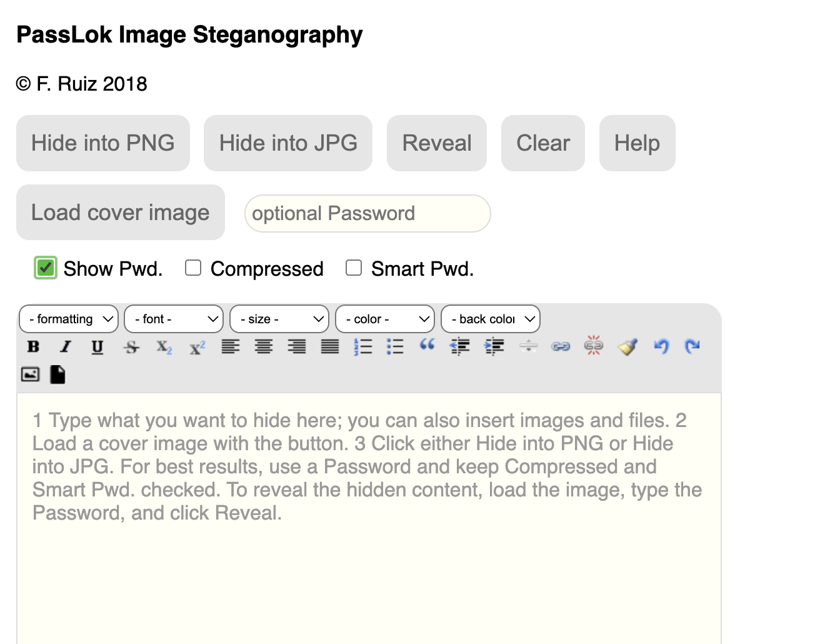Uncheck the Show Pwd. checkbox

click(46, 268)
